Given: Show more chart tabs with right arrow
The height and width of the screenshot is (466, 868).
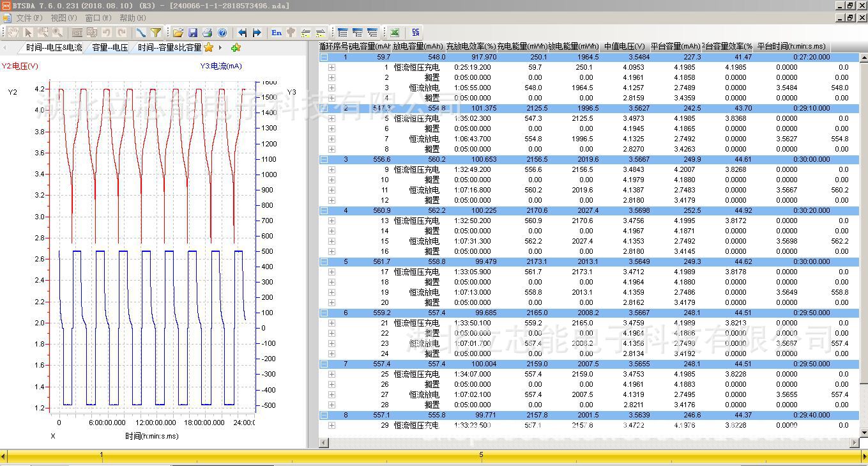Looking at the screenshot, I should [x=220, y=47].
